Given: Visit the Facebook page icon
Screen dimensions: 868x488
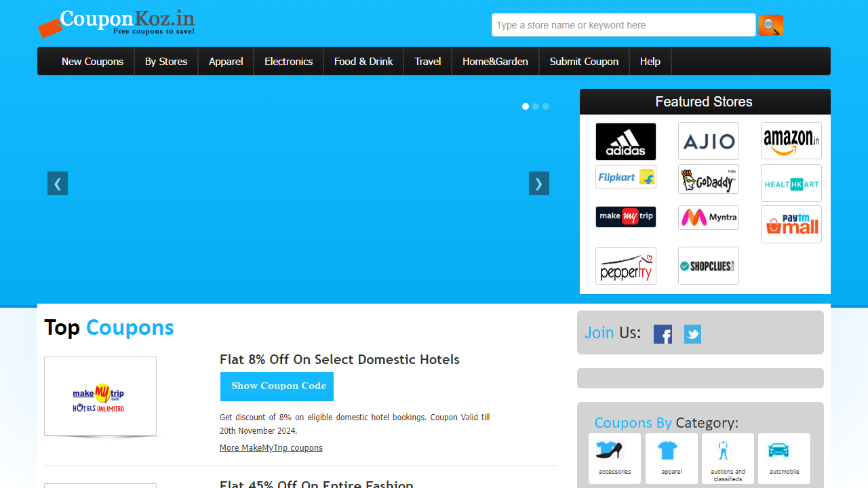Looking at the screenshot, I should [x=663, y=334].
